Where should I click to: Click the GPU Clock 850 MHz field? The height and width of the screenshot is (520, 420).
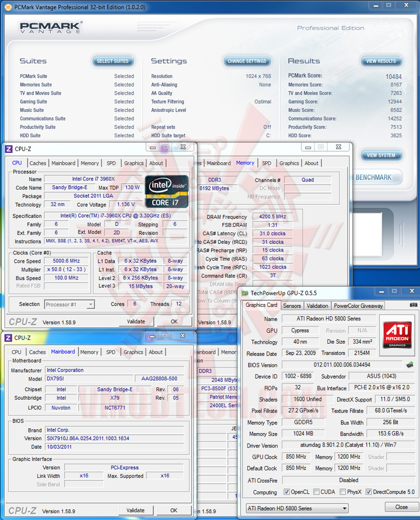[296, 456]
